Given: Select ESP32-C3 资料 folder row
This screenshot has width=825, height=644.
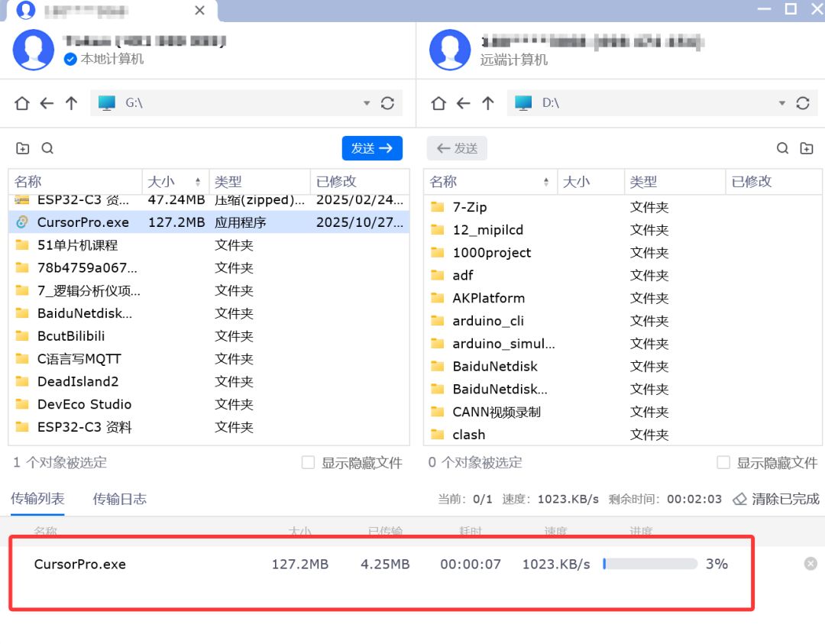Looking at the screenshot, I should 209,427.
